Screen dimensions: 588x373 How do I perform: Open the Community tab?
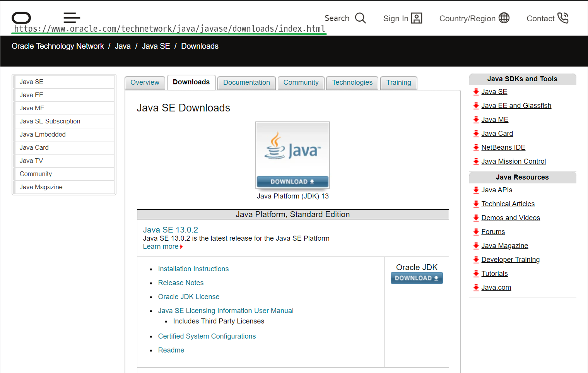point(301,82)
